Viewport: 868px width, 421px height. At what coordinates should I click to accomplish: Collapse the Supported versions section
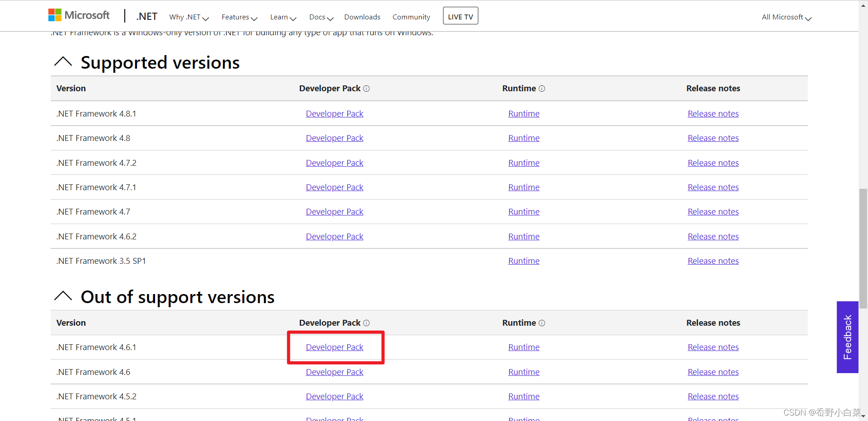(63, 62)
